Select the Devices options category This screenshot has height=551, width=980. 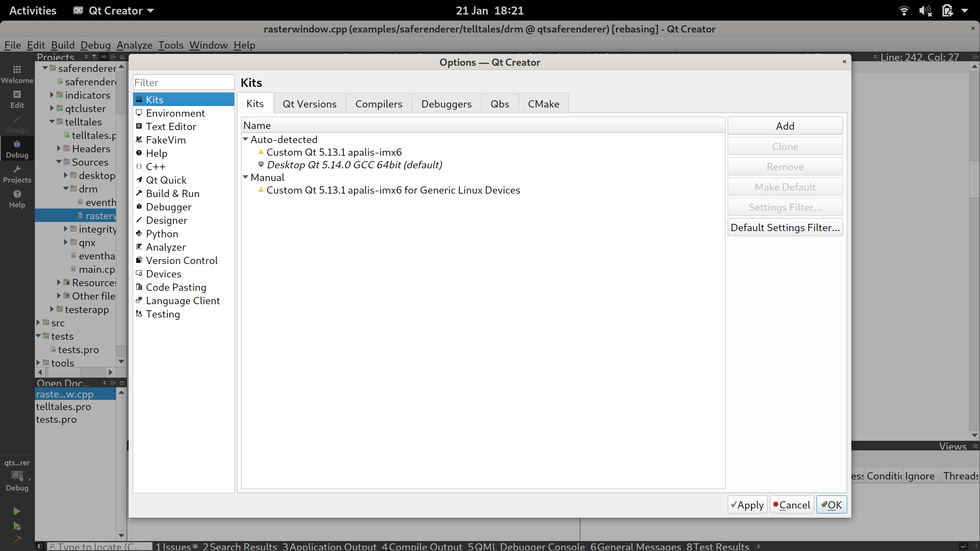click(x=183, y=274)
